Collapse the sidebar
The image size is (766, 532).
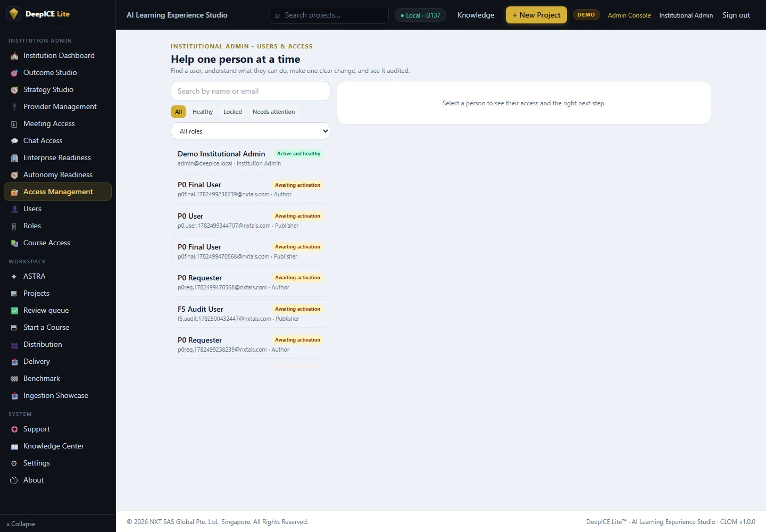21,524
